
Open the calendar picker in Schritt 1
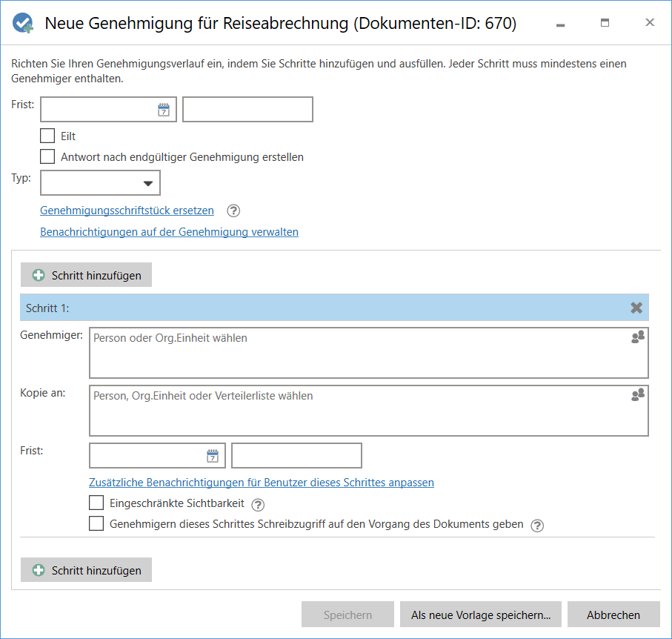(x=214, y=455)
